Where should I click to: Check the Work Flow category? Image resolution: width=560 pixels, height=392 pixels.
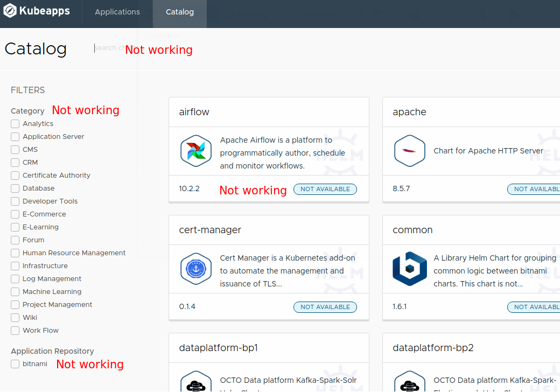pos(15,330)
